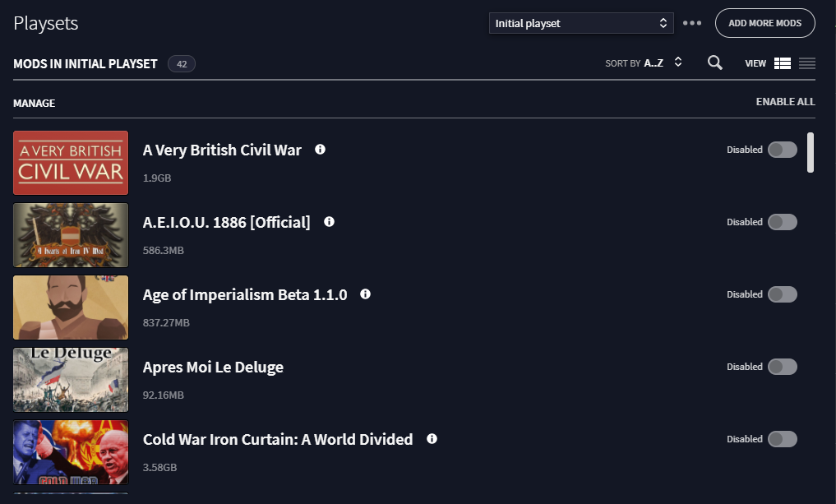
Task: Click the '1.9GB' size label
Action: [x=157, y=178]
